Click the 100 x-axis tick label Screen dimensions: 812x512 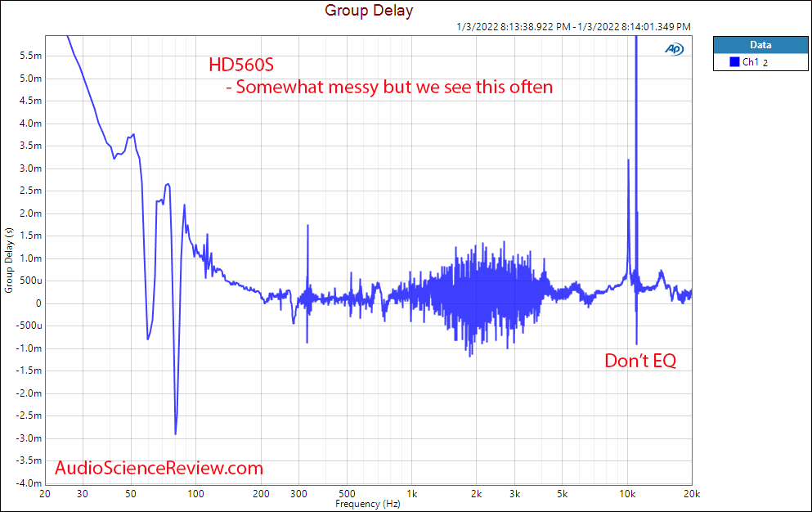195,494
